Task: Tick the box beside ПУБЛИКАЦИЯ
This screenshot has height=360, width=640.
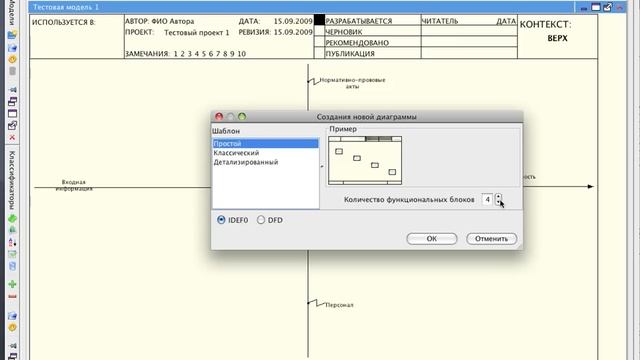Action: pos(319,53)
